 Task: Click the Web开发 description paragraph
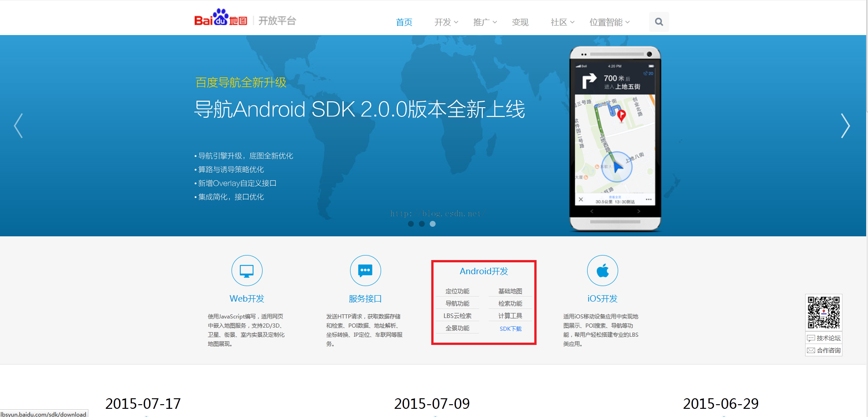[246, 330]
